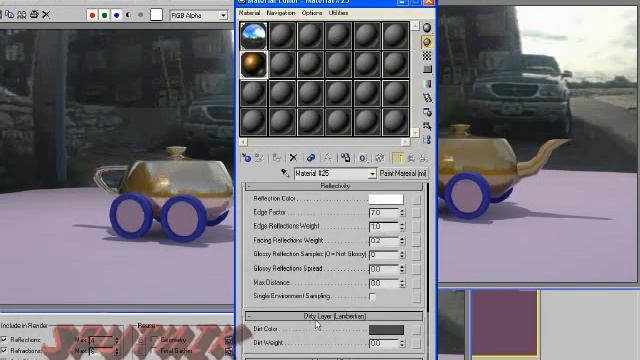
Task: Select sky environment sample slot
Action: coord(253,36)
